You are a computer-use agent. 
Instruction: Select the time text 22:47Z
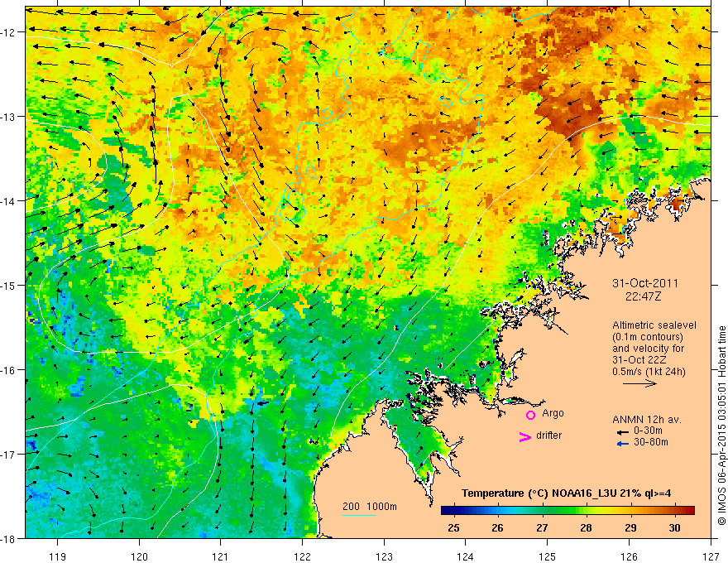pyautogui.click(x=643, y=296)
